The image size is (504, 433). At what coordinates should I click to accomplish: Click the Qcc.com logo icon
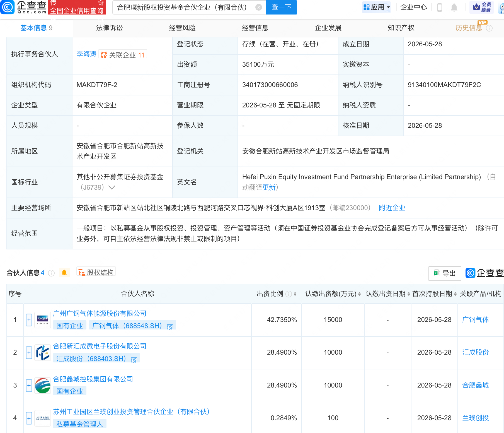click(x=8, y=7)
